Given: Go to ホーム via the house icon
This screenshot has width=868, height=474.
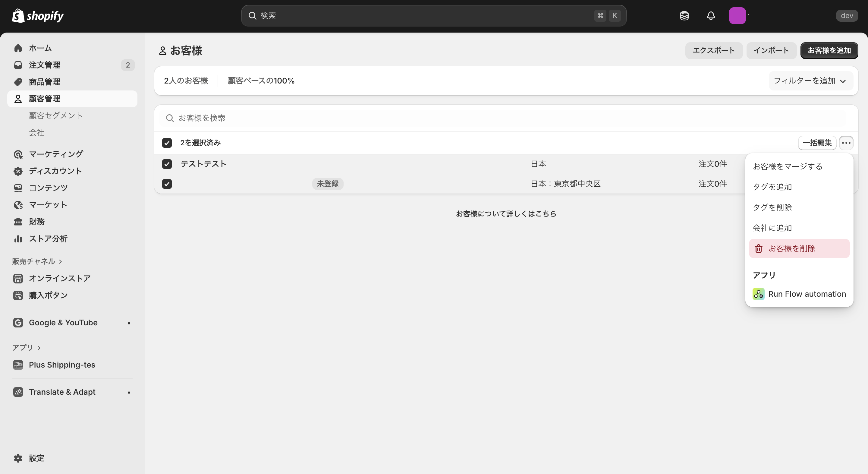Looking at the screenshot, I should coord(18,48).
